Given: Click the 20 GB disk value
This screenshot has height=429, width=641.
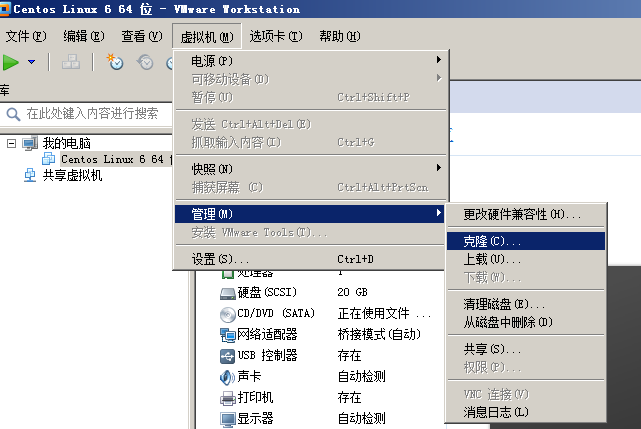Looking at the screenshot, I should [x=352, y=292].
